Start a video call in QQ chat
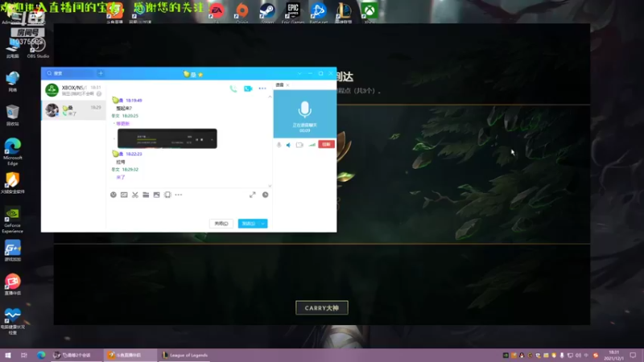The width and height of the screenshot is (644, 362). 248,88
